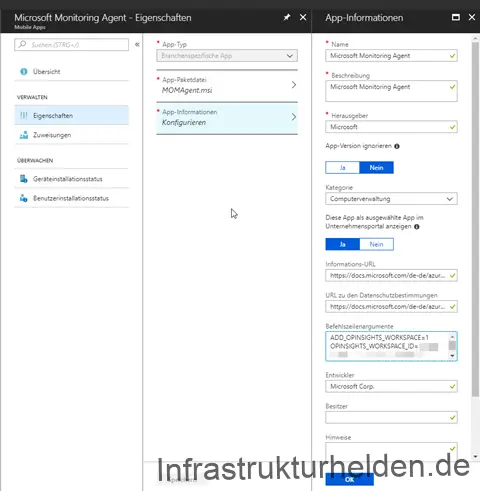The width and height of the screenshot is (480, 491).
Task: Close the Eigenschaften blade
Action: point(303,17)
